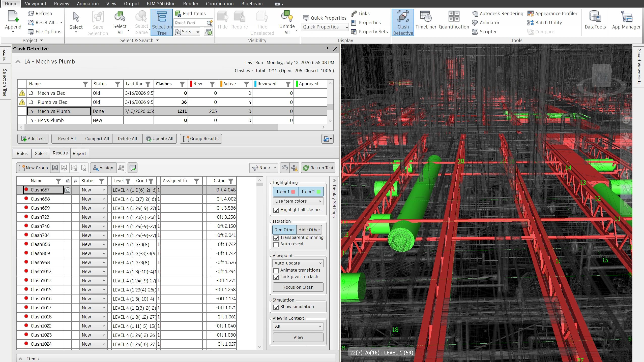Click the Re-run Test button
This screenshot has width=644, height=362.
click(318, 168)
